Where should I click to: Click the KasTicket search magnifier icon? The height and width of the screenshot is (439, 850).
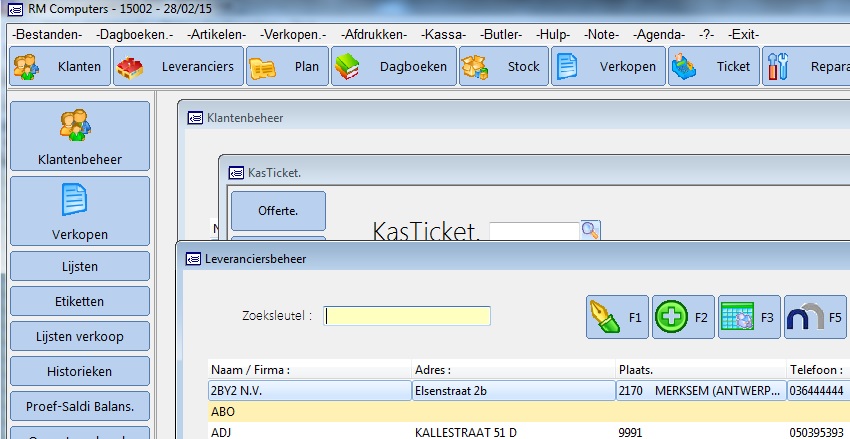591,231
